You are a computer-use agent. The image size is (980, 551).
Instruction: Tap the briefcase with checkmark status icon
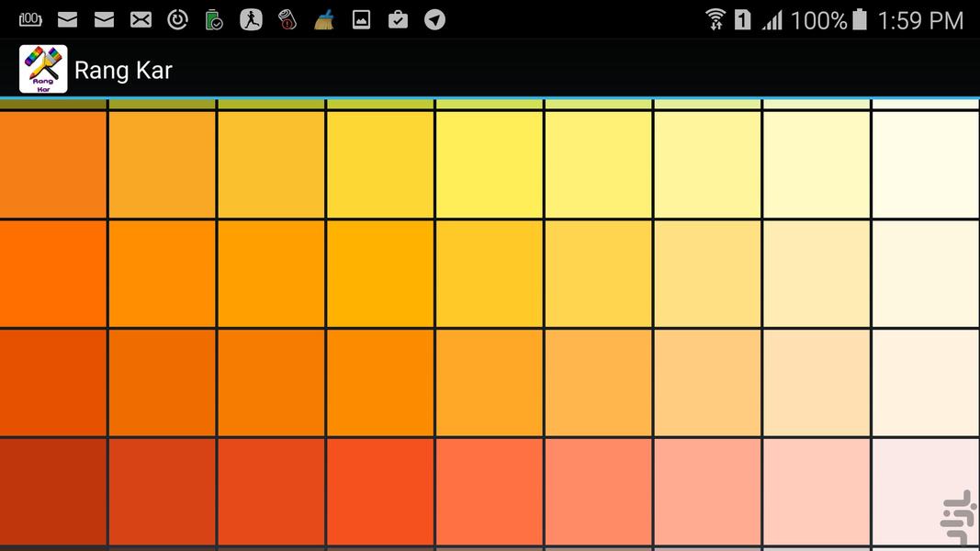[x=398, y=19]
